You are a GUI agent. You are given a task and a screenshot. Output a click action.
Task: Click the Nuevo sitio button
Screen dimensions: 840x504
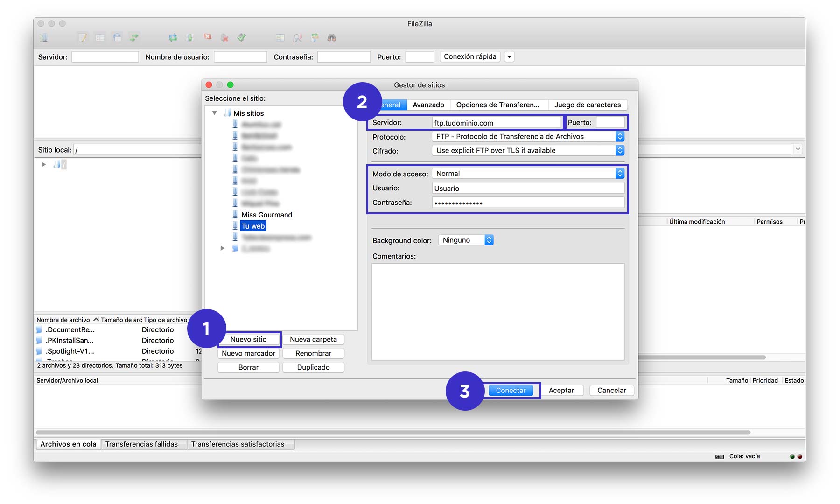249,339
